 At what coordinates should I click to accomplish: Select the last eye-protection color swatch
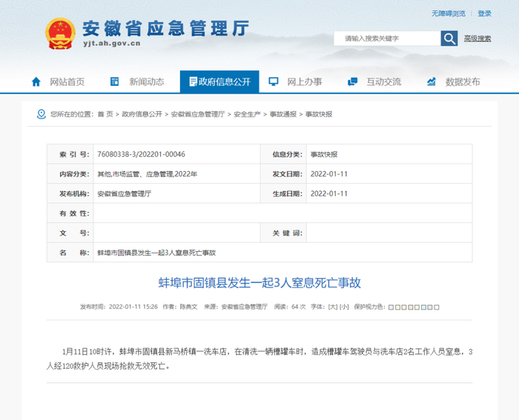pos(437,307)
